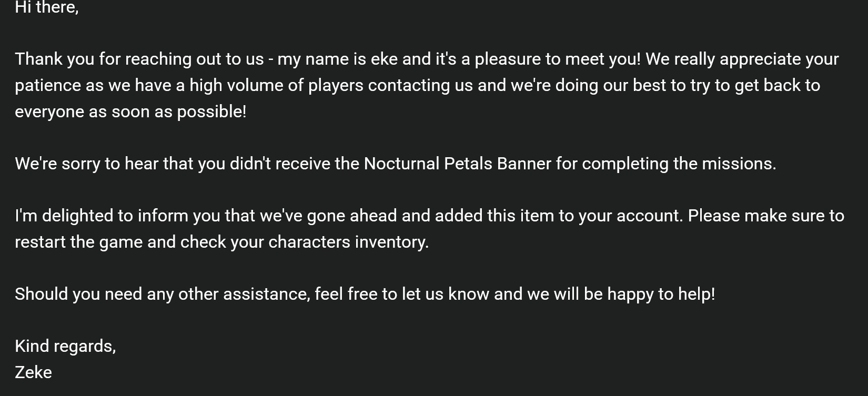Click 'happy to help!' at sentence end
Viewport: 868px width, 396px height.
pyautogui.click(x=661, y=294)
